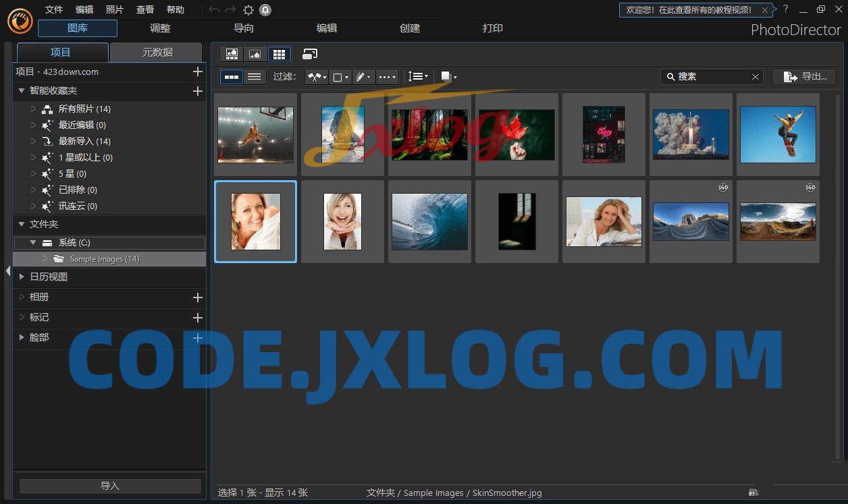Open the preferences gear icon
848x504 pixels.
pyautogui.click(x=248, y=9)
